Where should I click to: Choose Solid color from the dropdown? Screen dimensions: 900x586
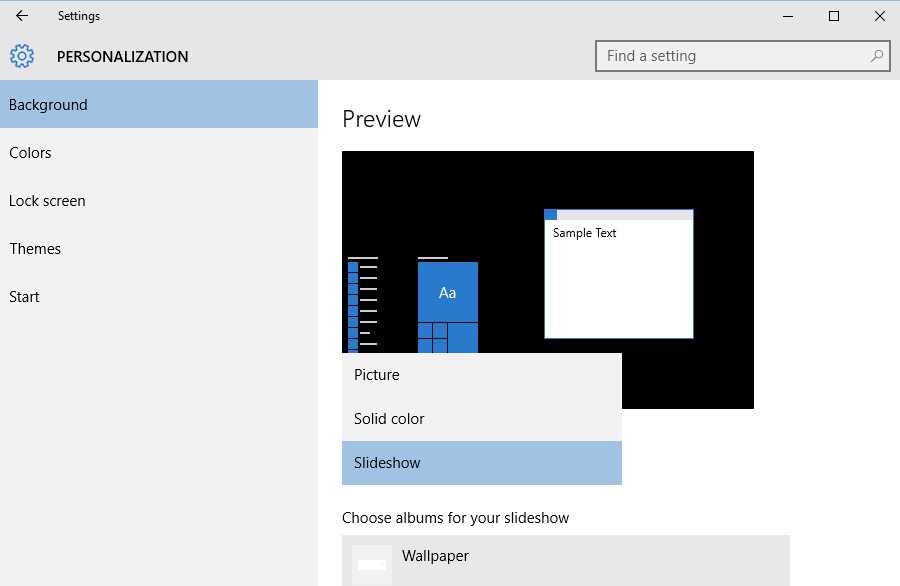click(482, 419)
